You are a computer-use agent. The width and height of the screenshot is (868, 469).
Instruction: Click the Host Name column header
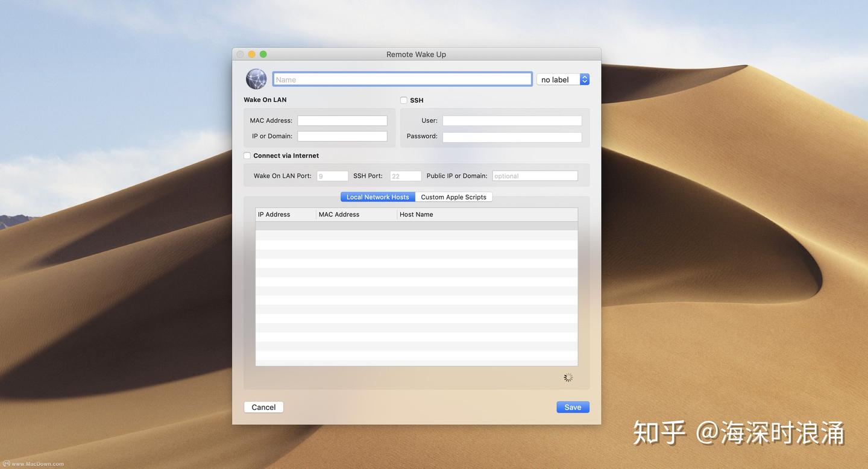click(416, 214)
